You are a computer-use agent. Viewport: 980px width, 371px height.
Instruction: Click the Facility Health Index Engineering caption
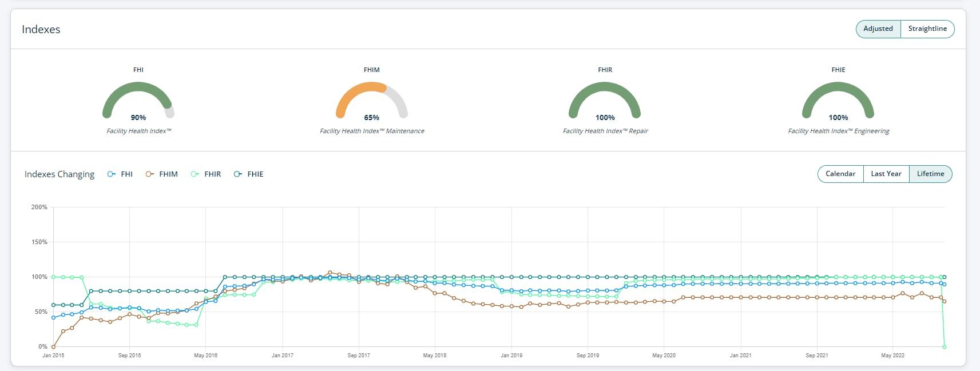pyautogui.click(x=839, y=131)
